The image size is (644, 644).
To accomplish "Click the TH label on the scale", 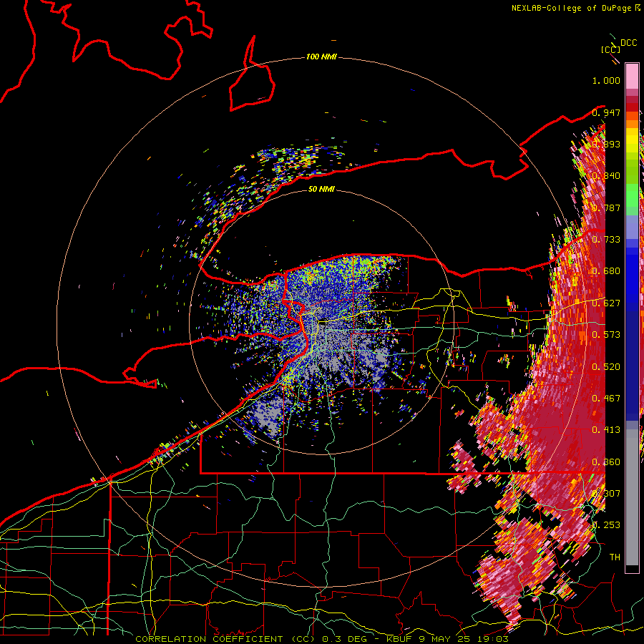I will [x=615, y=557].
